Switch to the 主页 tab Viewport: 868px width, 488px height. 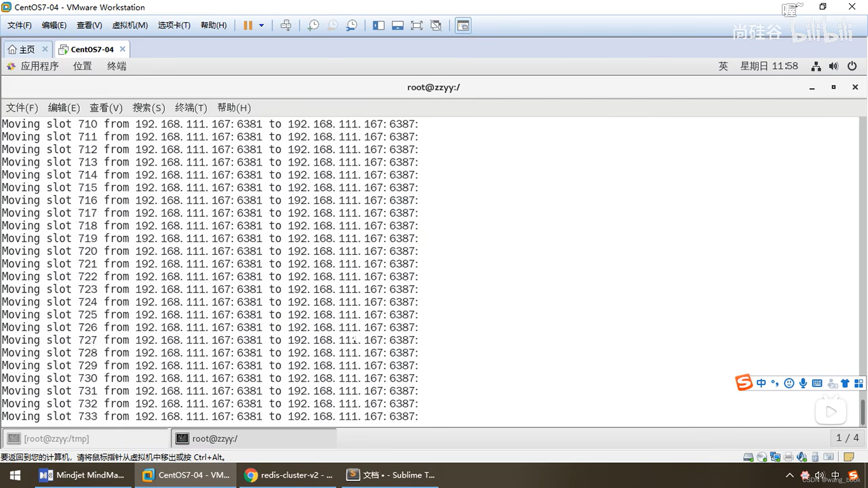click(x=26, y=49)
